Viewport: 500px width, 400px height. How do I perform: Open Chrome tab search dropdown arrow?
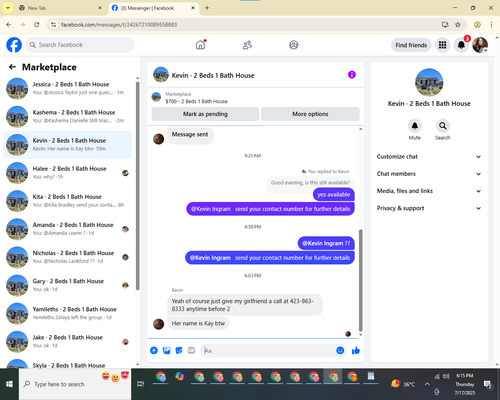point(7,8)
